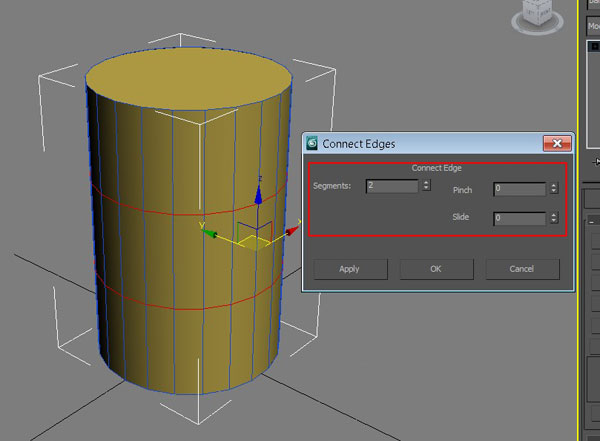
Task: Click the Segments spinner arrows
Action: tap(427, 185)
